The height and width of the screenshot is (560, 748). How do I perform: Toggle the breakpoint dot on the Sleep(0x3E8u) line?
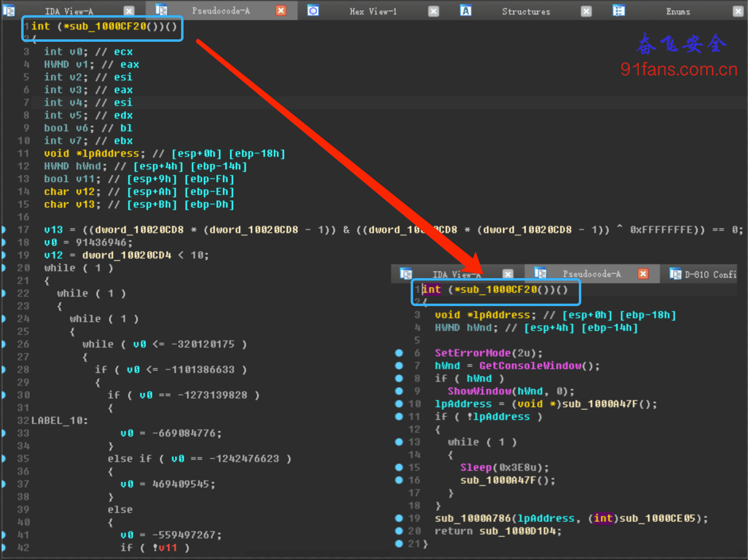[399, 467]
